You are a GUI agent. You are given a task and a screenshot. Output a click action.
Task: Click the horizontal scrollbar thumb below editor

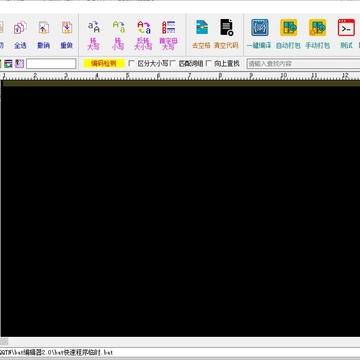tap(4, 342)
